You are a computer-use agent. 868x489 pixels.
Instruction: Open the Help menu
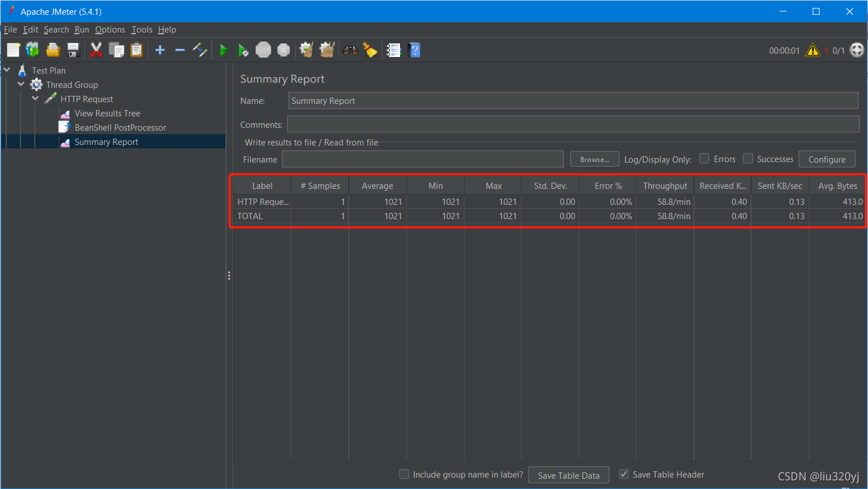tap(167, 30)
